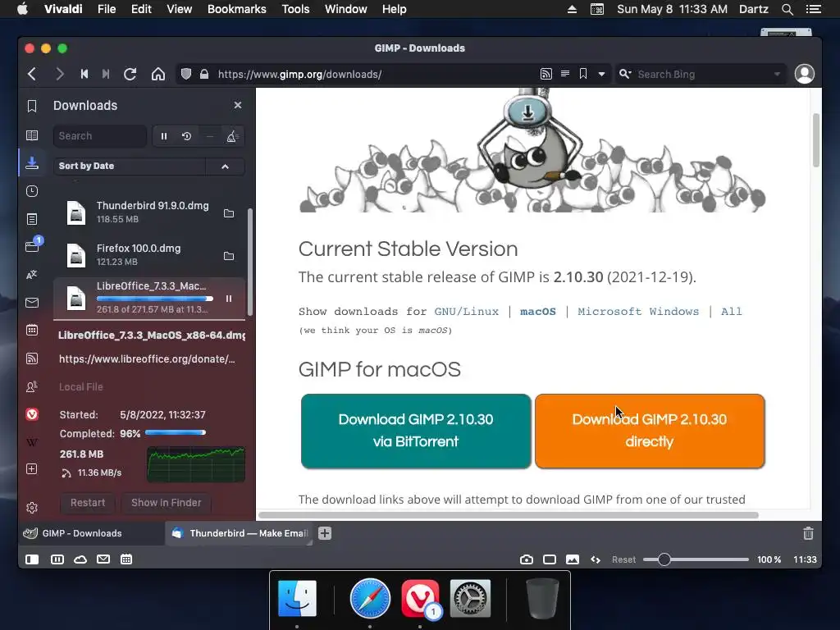Capture page with camera icon

coord(526,559)
